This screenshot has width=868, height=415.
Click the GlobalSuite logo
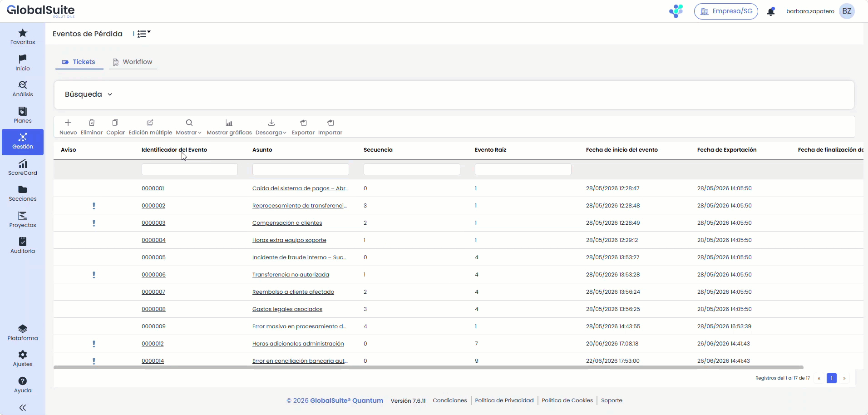coord(40,11)
